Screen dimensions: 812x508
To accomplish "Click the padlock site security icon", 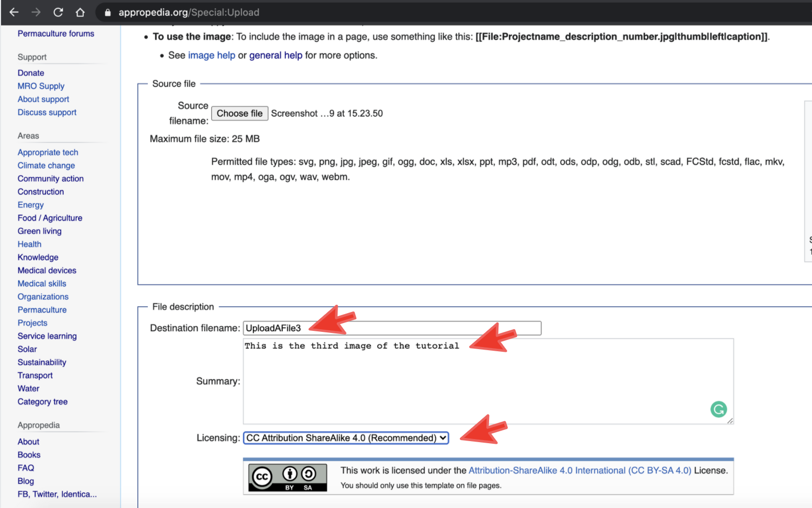I will click(108, 13).
